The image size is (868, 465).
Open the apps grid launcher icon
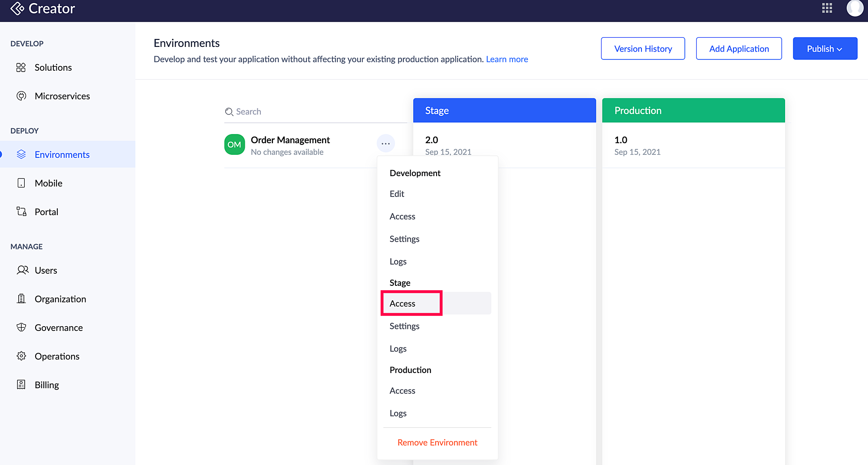827,8
